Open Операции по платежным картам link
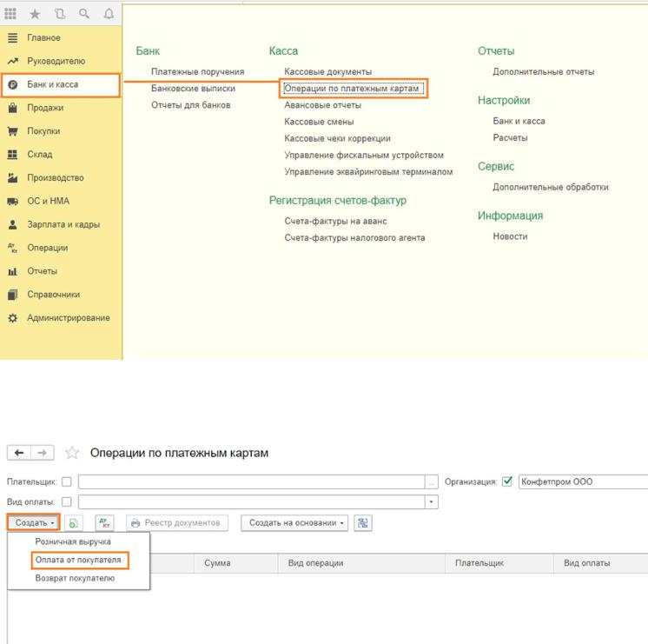This screenshot has height=644, width=648. pyautogui.click(x=354, y=89)
